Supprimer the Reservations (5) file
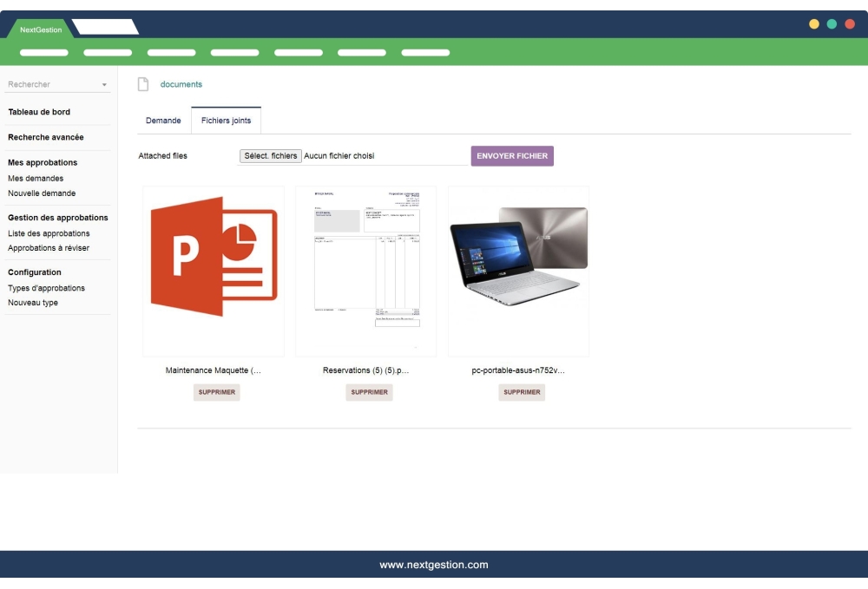868x589 pixels. click(369, 392)
